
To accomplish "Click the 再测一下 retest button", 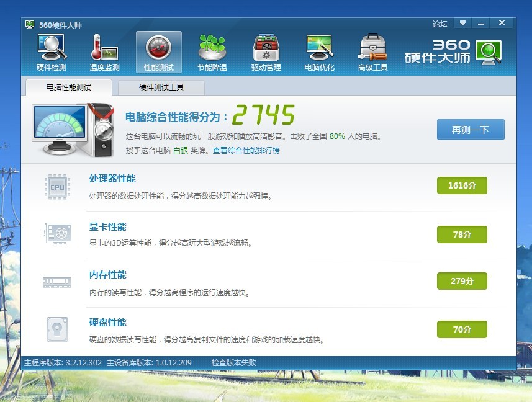I will 470,130.
